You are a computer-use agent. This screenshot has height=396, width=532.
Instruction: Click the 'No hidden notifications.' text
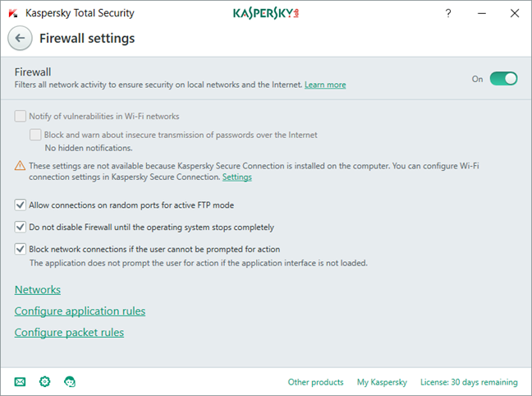tap(89, 148)
